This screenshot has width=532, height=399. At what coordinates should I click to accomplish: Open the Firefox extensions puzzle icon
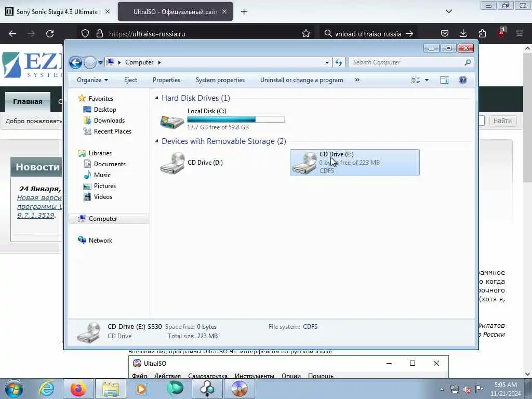(x=482, y=34)
